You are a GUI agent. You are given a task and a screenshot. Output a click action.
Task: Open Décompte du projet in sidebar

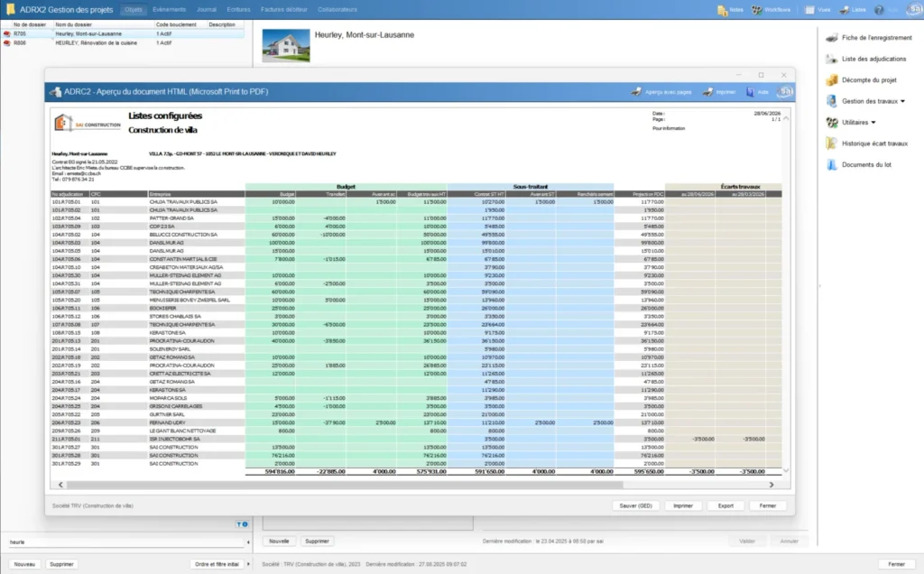click(x=862, y=80)
